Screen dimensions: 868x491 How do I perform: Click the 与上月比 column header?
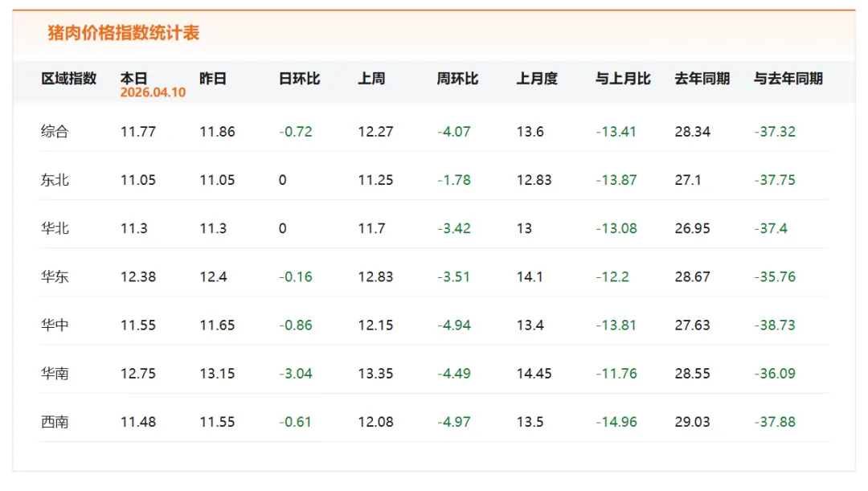click(623, 79)
